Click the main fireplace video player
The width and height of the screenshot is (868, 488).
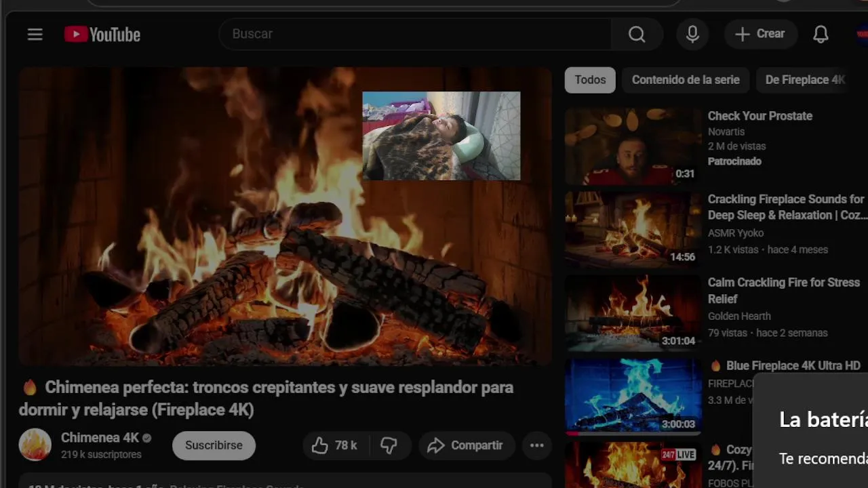285,216
